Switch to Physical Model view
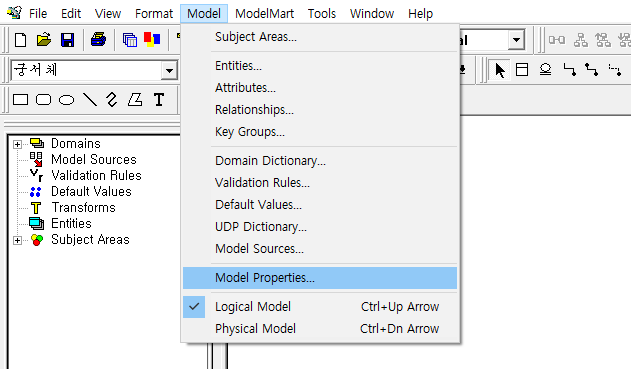Image resolution: width=631 pixels, height=369 pixels. point(320,329)
